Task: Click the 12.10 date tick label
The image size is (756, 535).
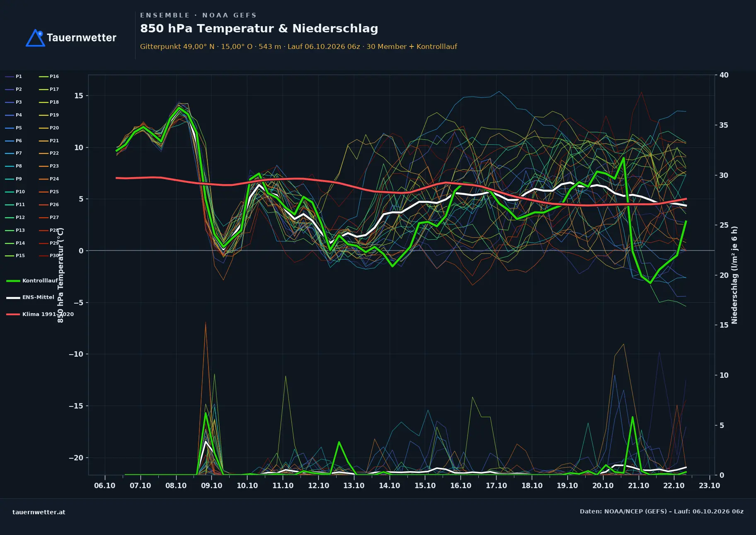Action: [x=318, y=486]
